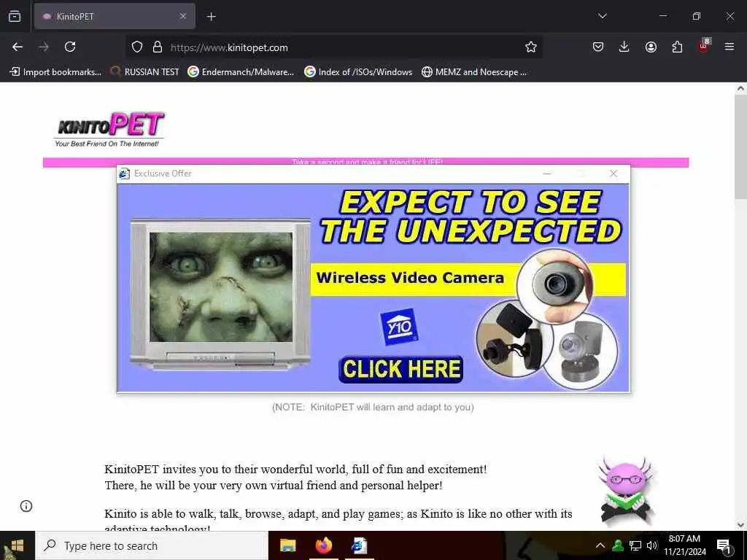Open the tracking protection shield icon

[137, 47]
